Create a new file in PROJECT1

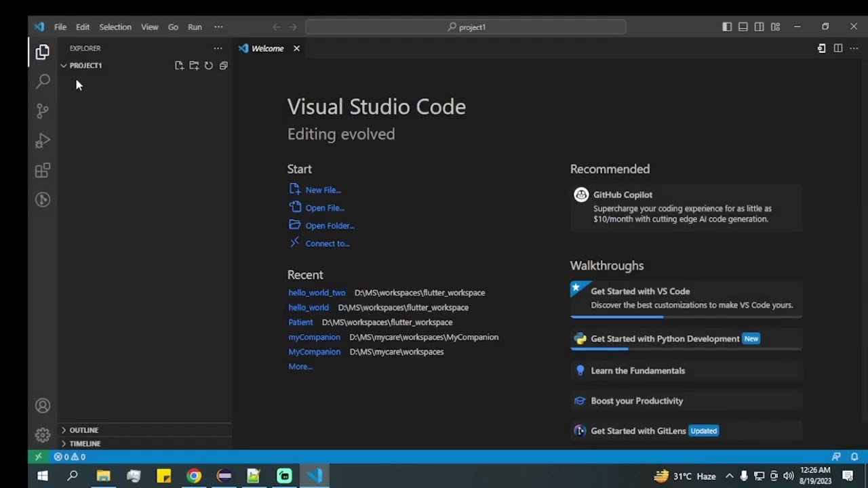pyautogui.click(x=179, y=66)
